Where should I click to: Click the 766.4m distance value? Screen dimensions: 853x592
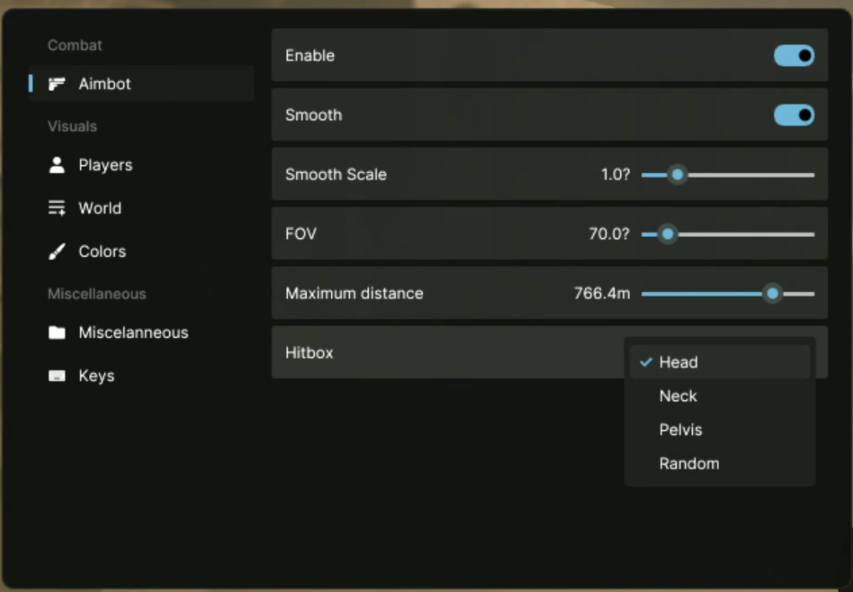click(x=602, y=294)
